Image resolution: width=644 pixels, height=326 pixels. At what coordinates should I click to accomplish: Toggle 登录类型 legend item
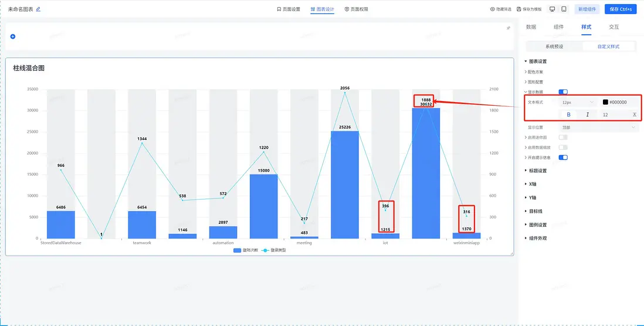(x=273, y=250)
